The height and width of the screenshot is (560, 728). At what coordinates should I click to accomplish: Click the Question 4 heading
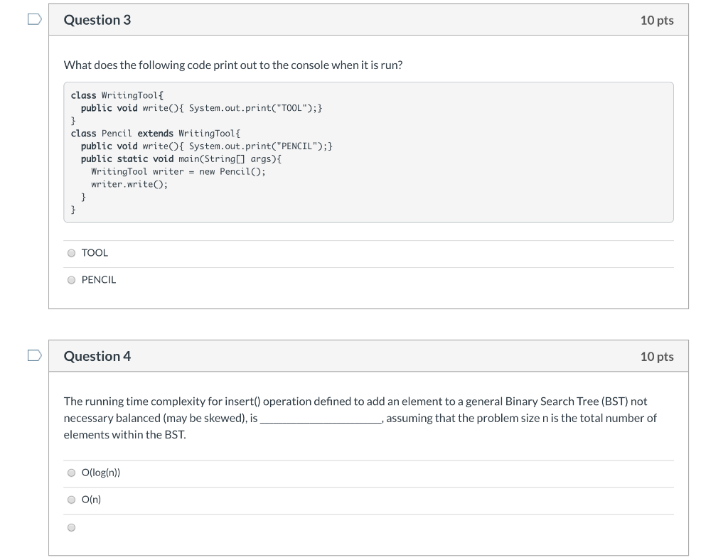tap(97, 356)
